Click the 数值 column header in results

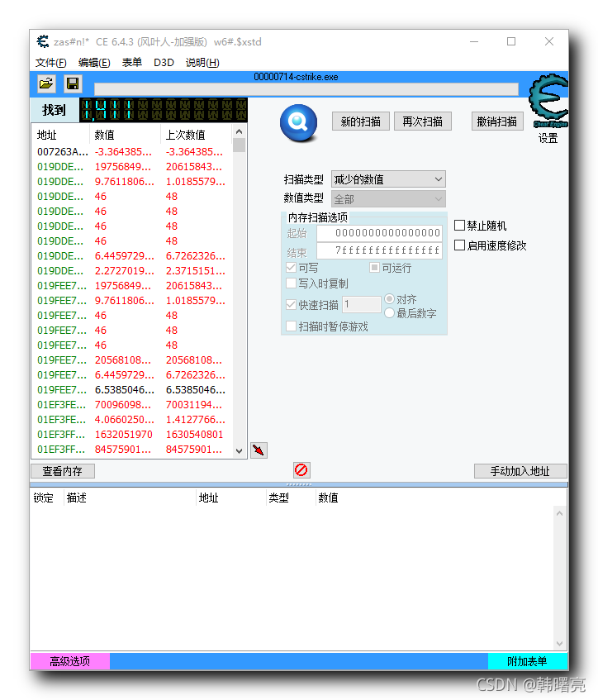(125, 135)
